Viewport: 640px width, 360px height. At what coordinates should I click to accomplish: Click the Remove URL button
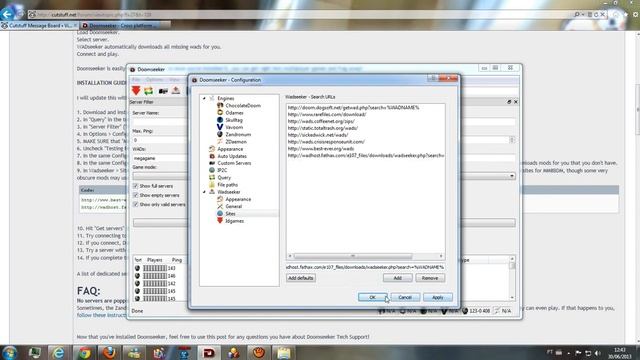point(430,278)
